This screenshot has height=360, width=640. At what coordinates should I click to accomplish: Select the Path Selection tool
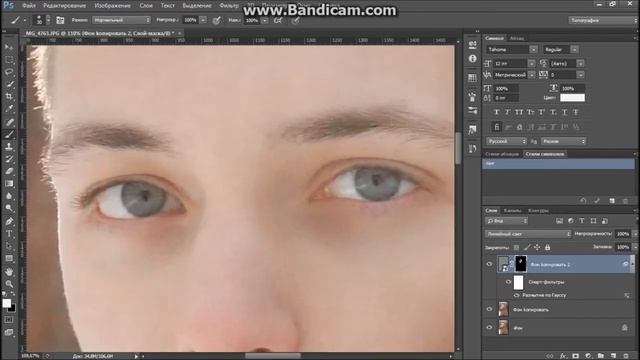[9, 246]
